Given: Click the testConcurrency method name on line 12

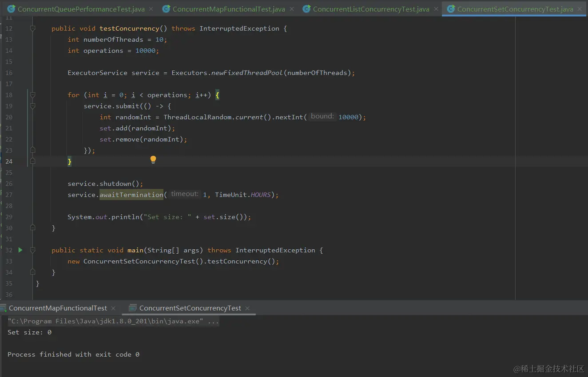Looking at the screenshot, I should 129,28.
